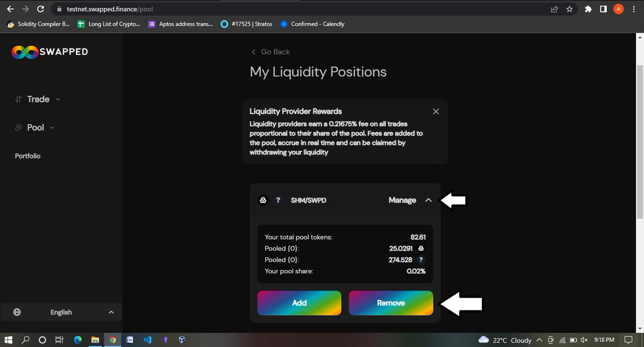Click the Go Back link
Image resolution: width=644 pixels, height=347 pixels.
(270, 52)
